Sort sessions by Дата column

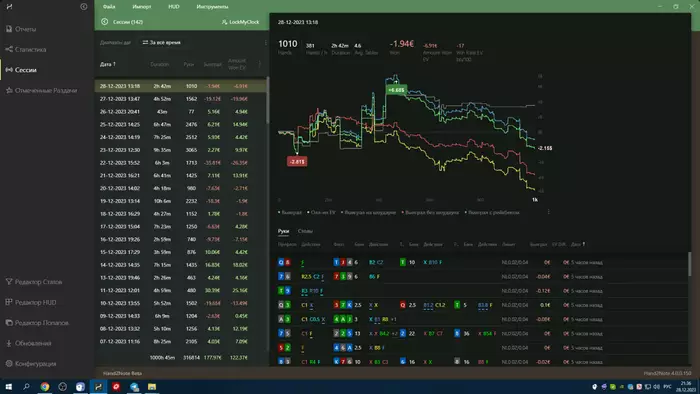tap(108, 64)
